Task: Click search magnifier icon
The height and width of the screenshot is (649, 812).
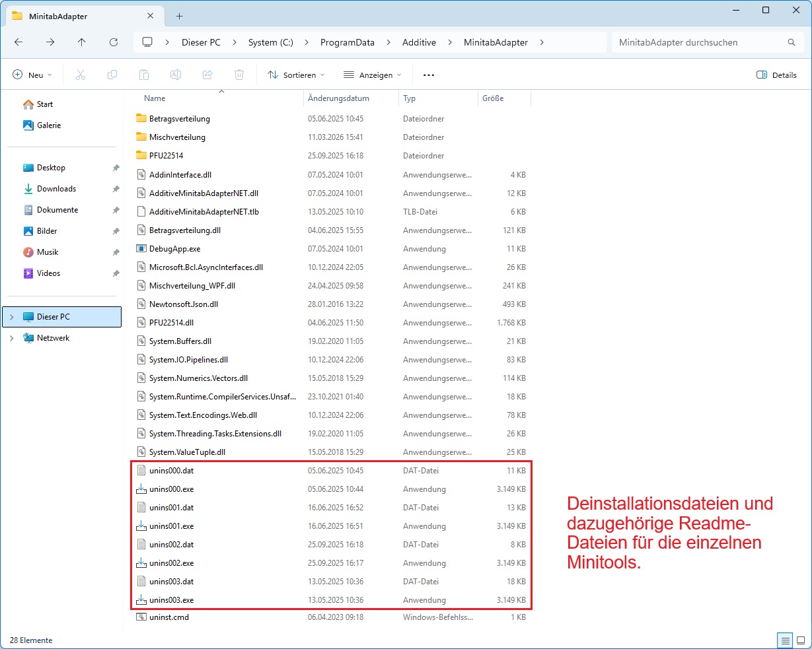Action: click(x=792, y=42)
